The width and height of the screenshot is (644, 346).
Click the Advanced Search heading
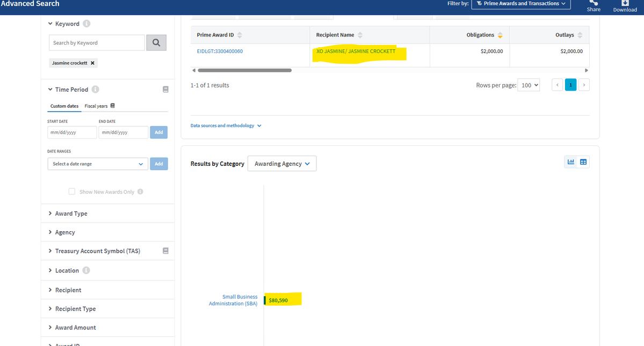[30, 4]
